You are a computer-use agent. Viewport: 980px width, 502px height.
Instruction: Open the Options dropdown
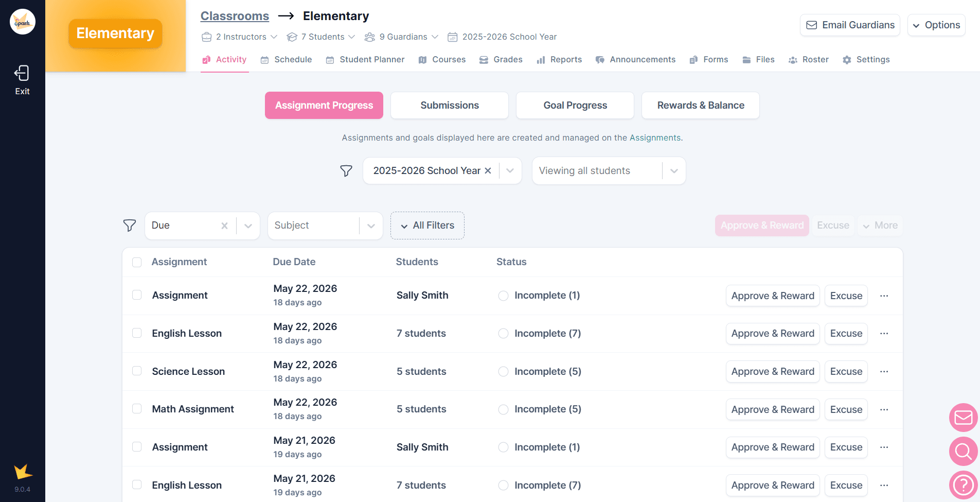point(936,25)
